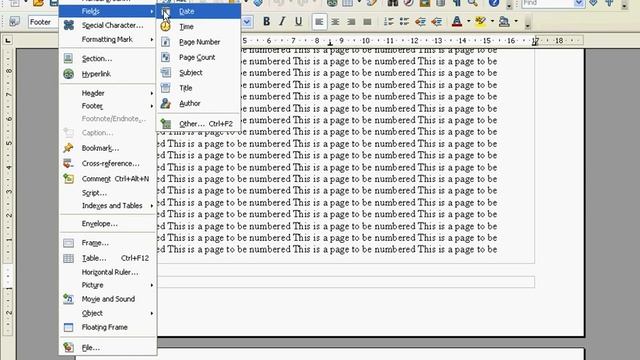The height and width of the screenshot is (360, 640).
Task: Apply the red font color
Action: [457, 22]
